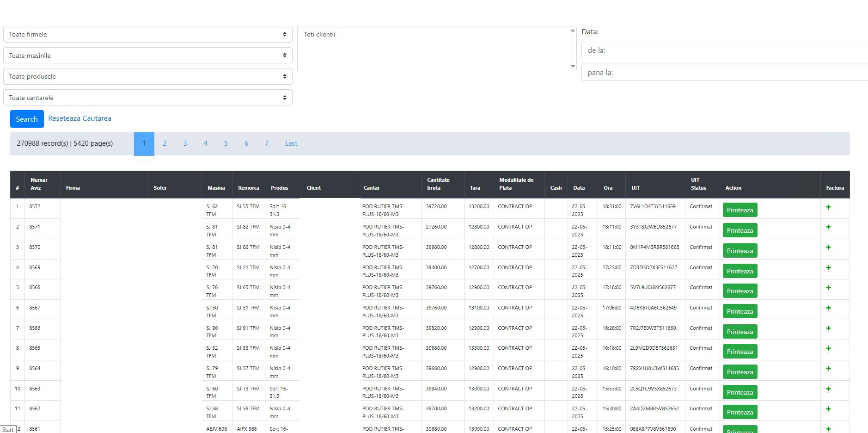This screenshot has width=868, height=433.
Task: Click the plus icon for aviz 8563
Action: 828,389
